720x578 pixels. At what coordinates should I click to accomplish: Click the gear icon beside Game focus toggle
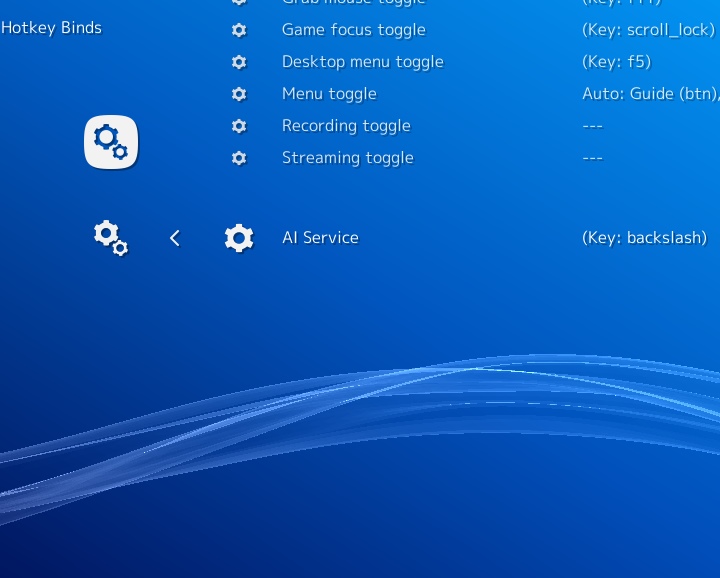(239, 30)
